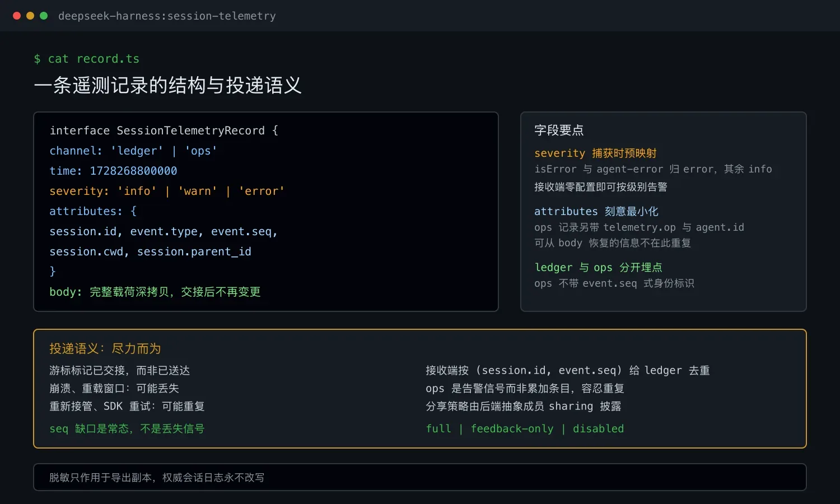Click the line '分享策略由后端抽象成员 sharing 披露'

[524, 406]
